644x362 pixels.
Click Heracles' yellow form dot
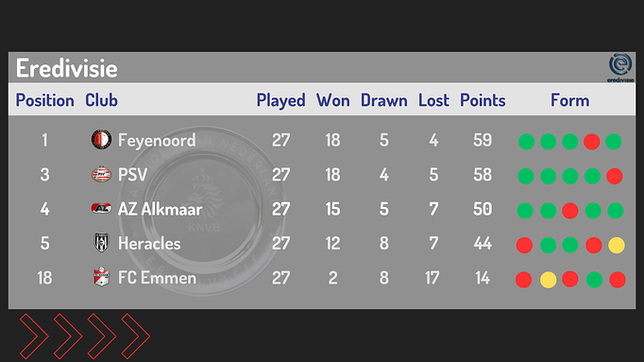617,246
